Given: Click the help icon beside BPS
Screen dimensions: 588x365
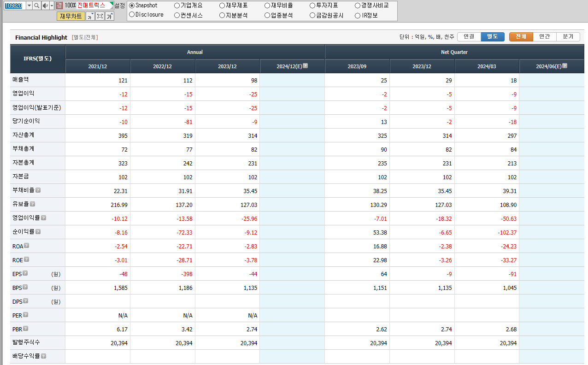Looking at the screenshot, I should 25,287.
